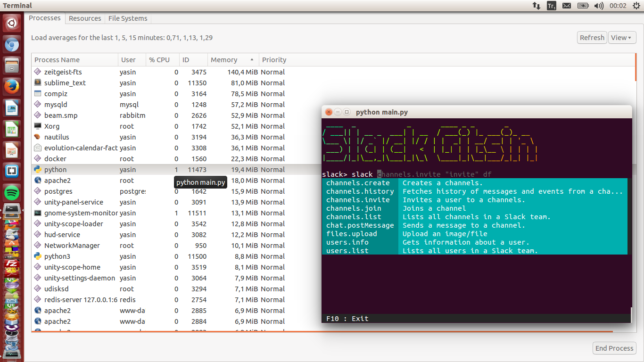Open the battery status indicator
The width and height of the screenshot is (644, 362).
point(583,6)
